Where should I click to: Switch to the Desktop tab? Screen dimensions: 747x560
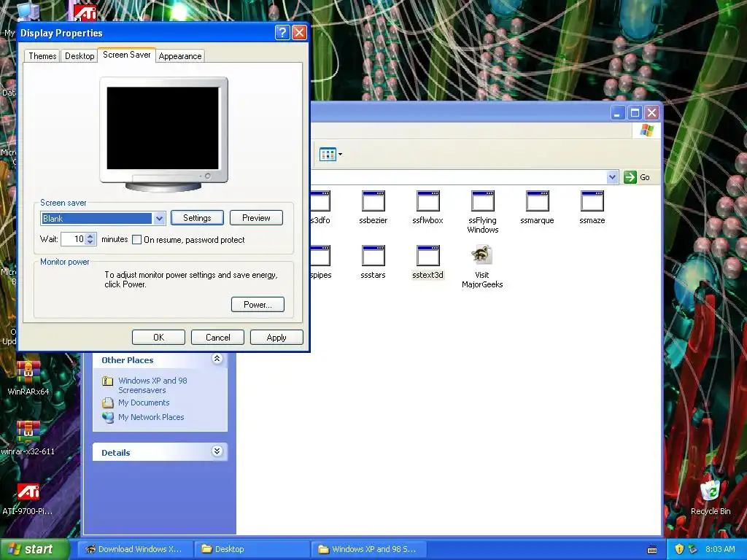pyautogui.click(x=80, y=56)
